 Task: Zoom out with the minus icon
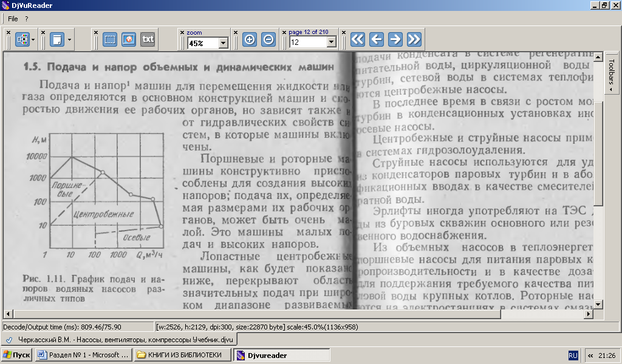[x=268, y=39]
